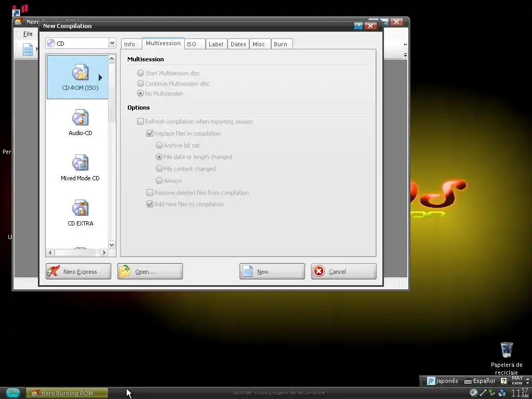Select No Multisession option
This screenshot has height=399, width=532.
[x=160, y=94]
